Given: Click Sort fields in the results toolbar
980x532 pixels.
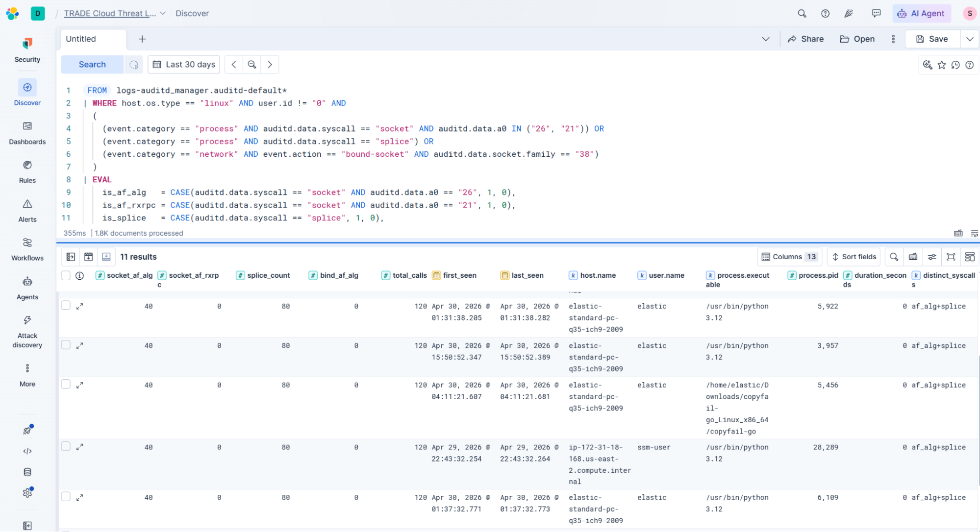Looking at the screenshot, I should (x=854, y=257).
